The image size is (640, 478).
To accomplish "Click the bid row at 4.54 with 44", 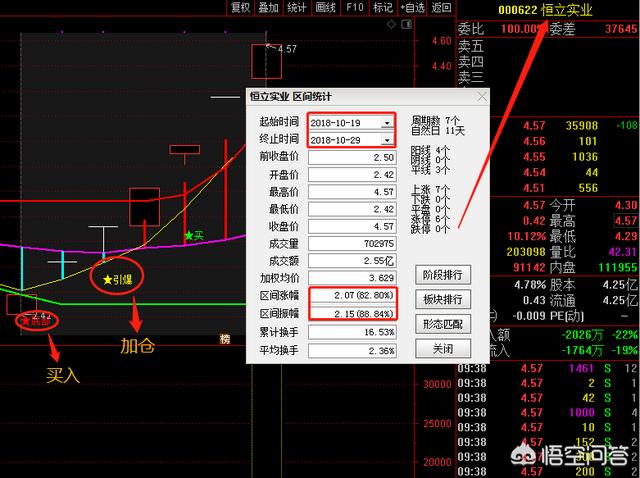I will (x=564, y=172).
